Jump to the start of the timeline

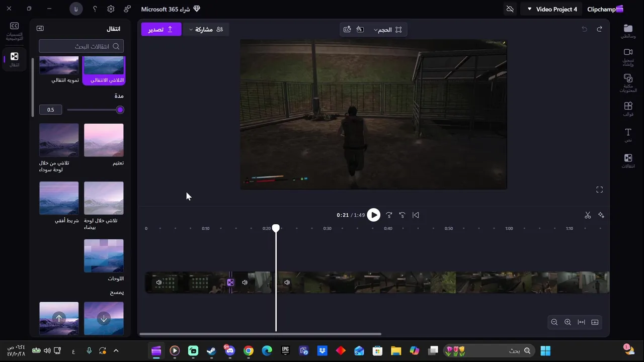pos(416,215)
